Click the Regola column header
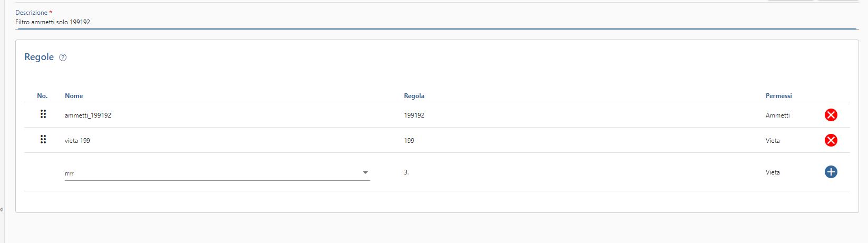 [414, 96]
